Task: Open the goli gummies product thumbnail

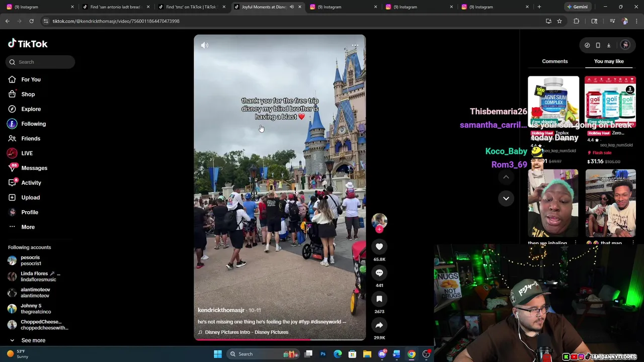Action: click(610, 102)
